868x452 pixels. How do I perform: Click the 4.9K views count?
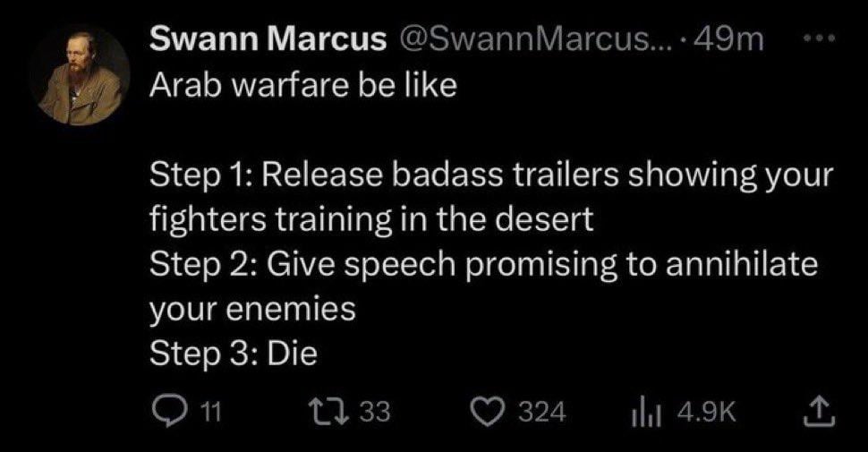click(706, 414)
